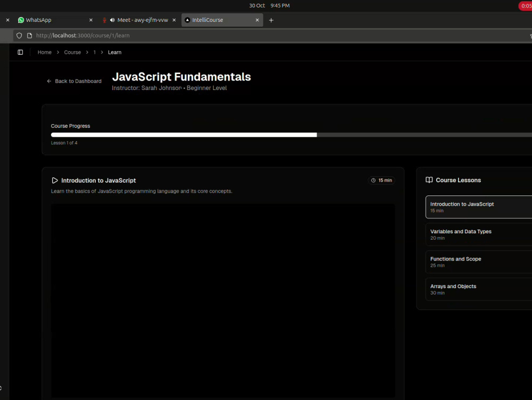The width and height of the screenshot is (532, 400).
Task: Click the book icon beside Course Lessons
Action: pyautogui.click(x=429, y=180)
